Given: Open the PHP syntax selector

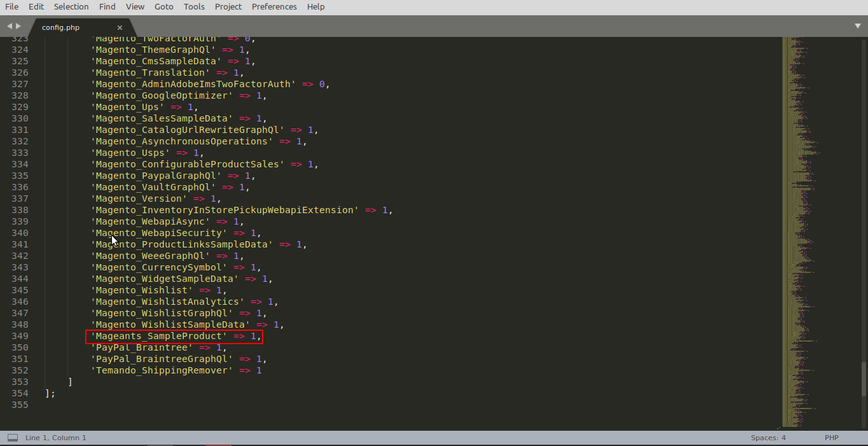Looking at the screenshot, I should tap(831, 438).
